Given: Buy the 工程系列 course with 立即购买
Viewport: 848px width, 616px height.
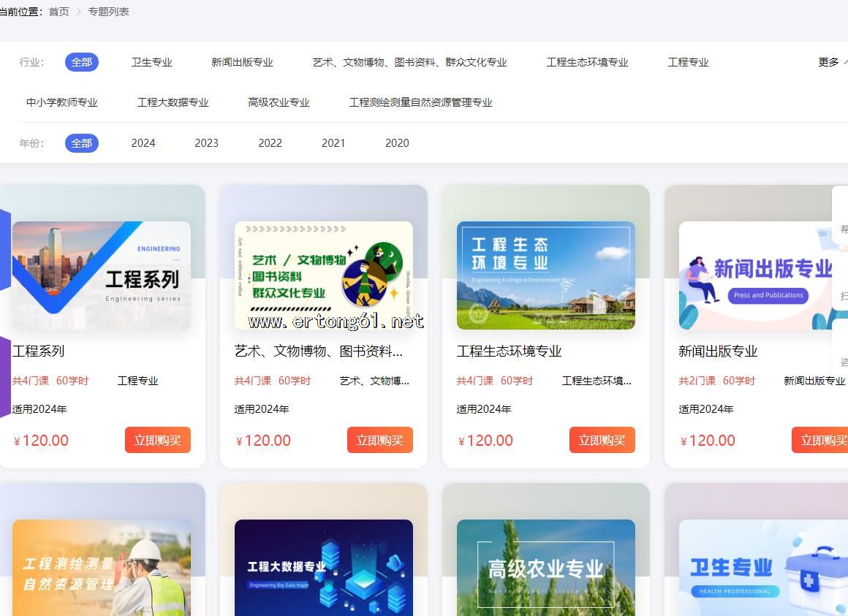Looking at the screenshot, I should point(157,440).
